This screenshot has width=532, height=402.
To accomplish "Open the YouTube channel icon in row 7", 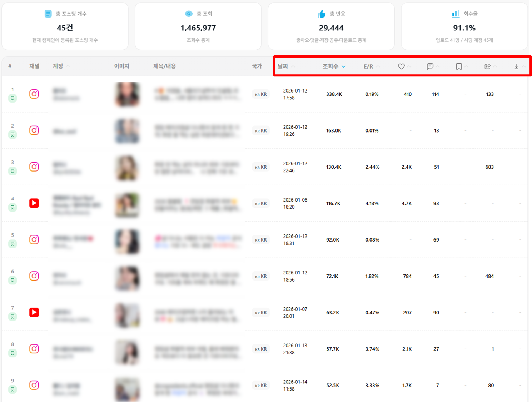I will (34, 312).
